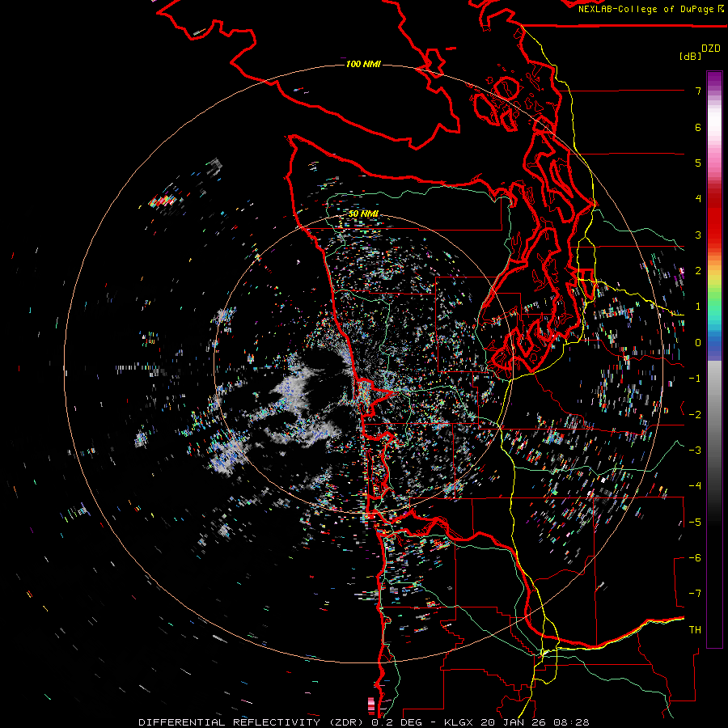Select scale value 5 on legend

coord(698,163)
